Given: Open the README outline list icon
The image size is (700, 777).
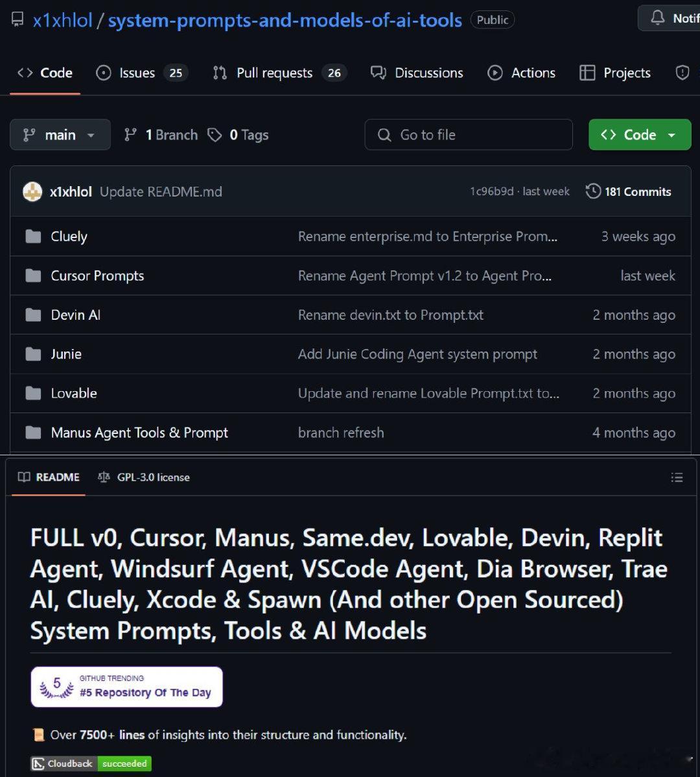Looking at the screenshot, I should pyautogui.click(x=677, y=477).
